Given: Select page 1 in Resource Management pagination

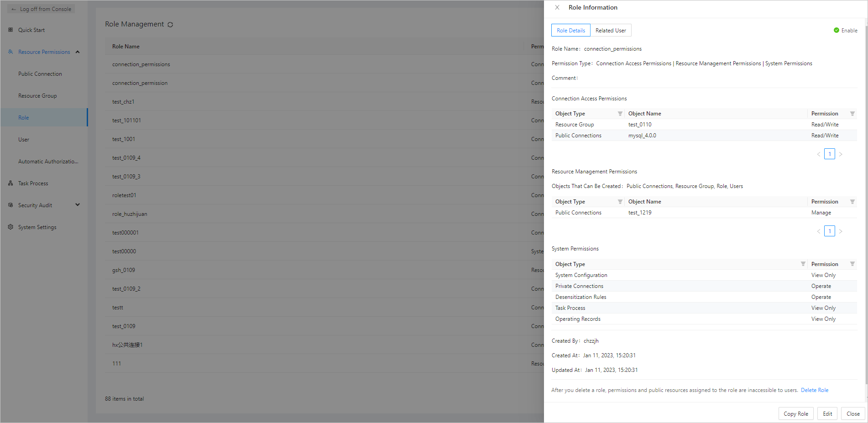Looking at the screenshot, I should pos(829,231).
